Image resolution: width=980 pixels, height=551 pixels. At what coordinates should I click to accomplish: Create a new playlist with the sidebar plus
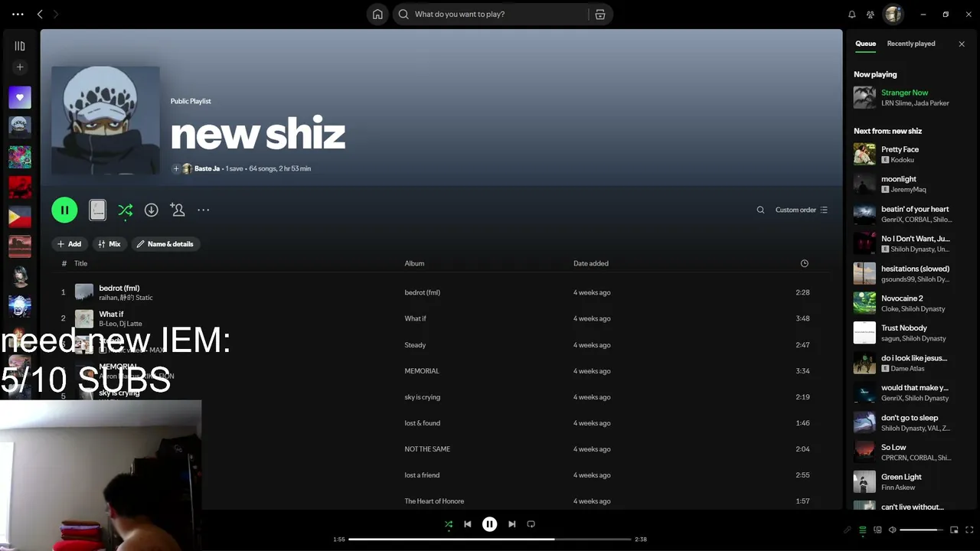[20, 67]
